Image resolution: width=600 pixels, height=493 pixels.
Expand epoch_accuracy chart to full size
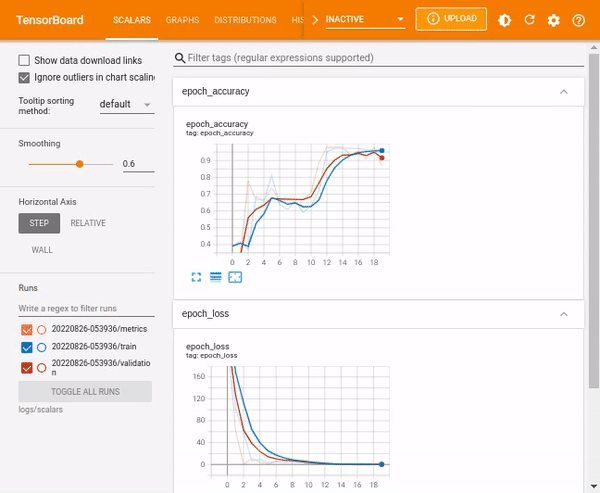click(x=196, y=277)
